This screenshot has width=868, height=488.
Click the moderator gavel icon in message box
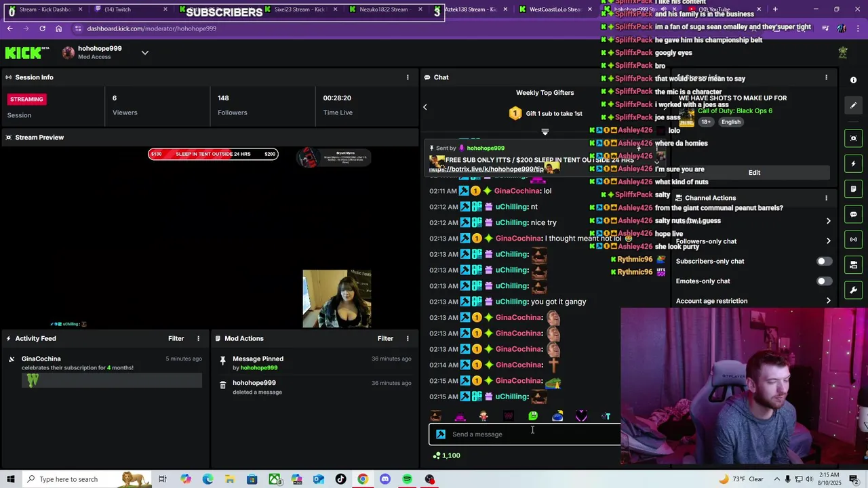[x=441, y=434]
